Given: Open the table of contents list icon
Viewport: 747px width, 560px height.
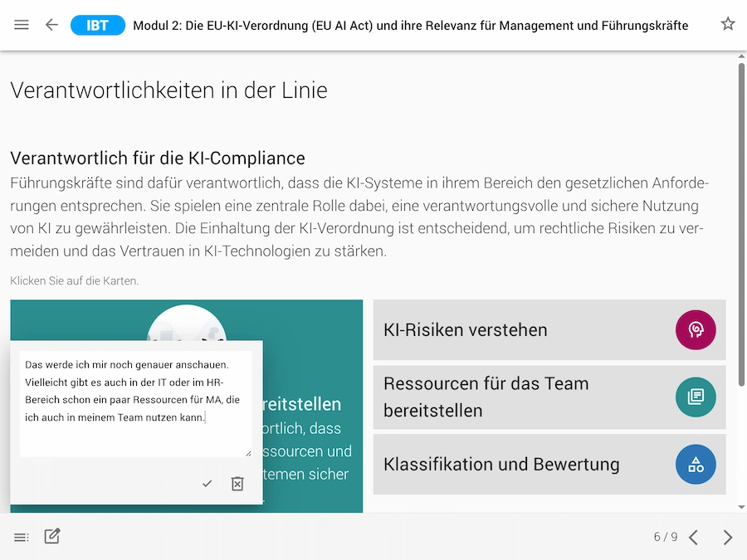Looking at the screenshot, I should [x=22, y=537].
